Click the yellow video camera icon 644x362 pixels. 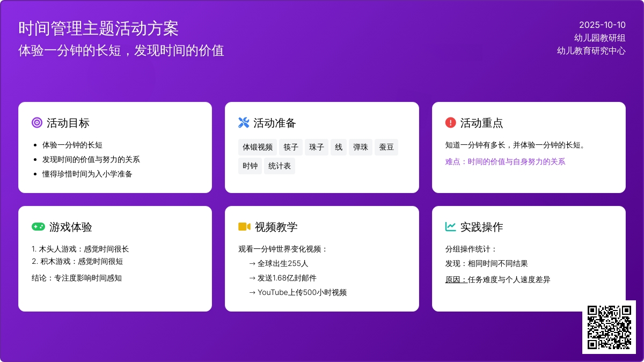coord(244,227)
